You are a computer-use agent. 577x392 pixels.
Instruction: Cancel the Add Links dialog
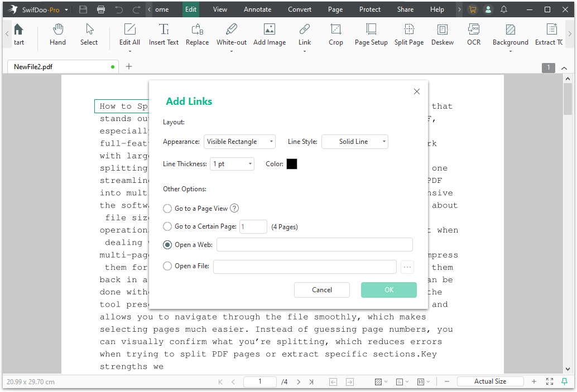coord(321,289)
